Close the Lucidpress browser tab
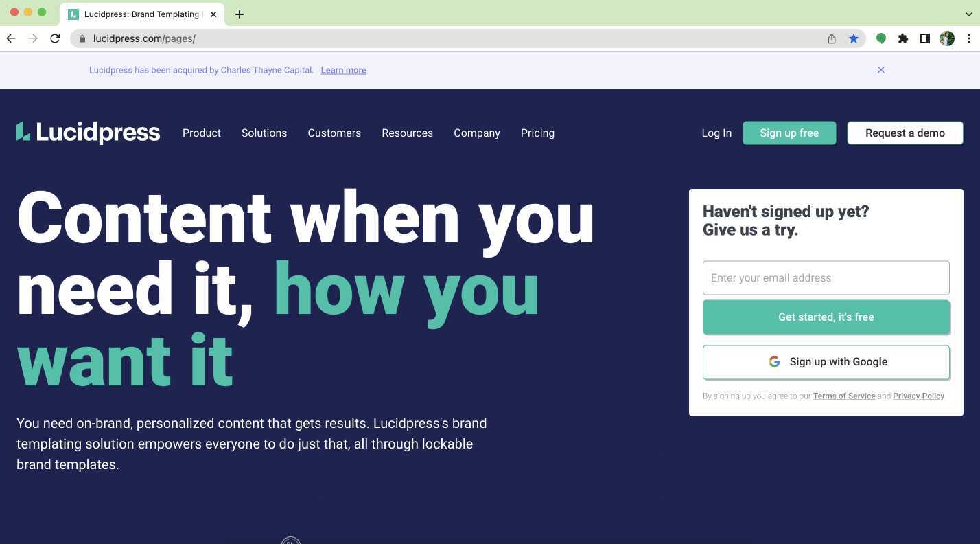Screen dimensions: 980x544 click(213, 14)
